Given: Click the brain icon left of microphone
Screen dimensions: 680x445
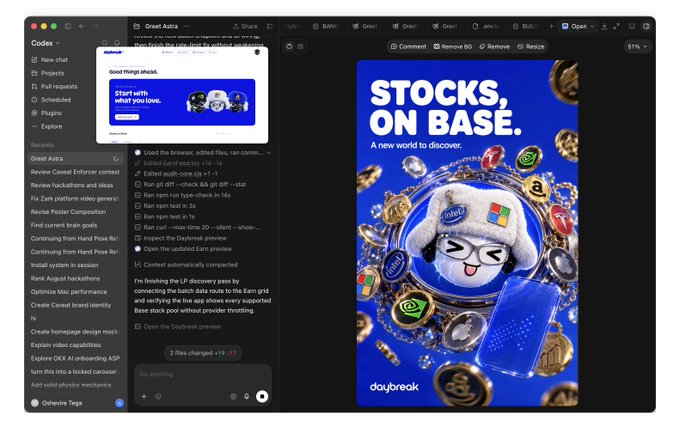Looking at the screenshot, I should tap(233, 396).
